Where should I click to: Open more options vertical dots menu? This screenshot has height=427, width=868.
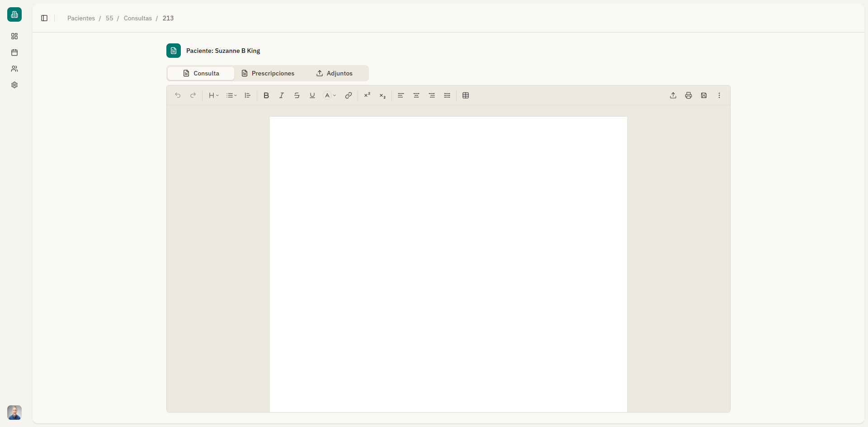click(x=719, y=95)
